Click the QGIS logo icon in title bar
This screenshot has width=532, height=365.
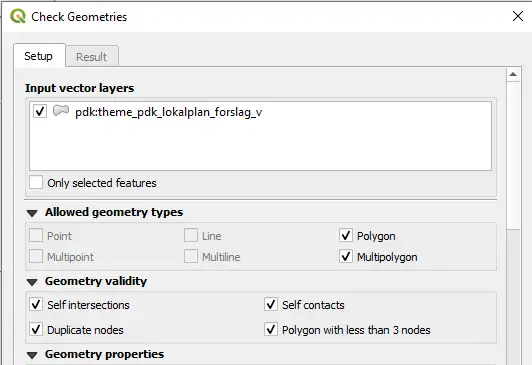click(18, 16)
